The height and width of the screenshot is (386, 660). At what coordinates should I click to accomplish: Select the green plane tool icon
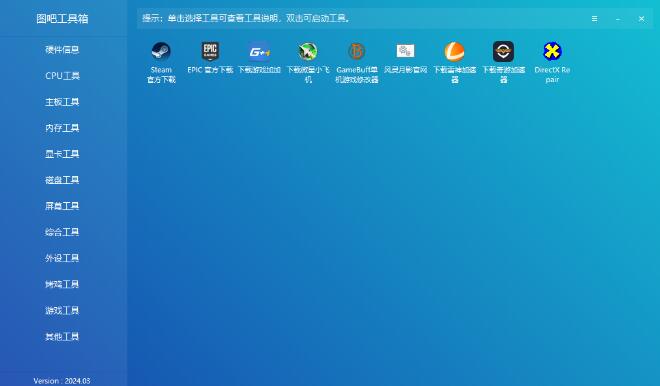click(x=308, y=51)
